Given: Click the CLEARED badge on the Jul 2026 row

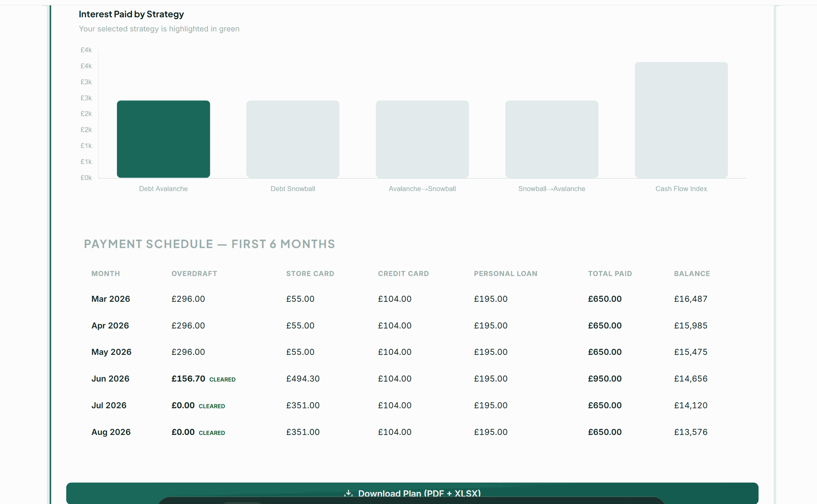Looking at the screenshot, I should tap(212, 406).
